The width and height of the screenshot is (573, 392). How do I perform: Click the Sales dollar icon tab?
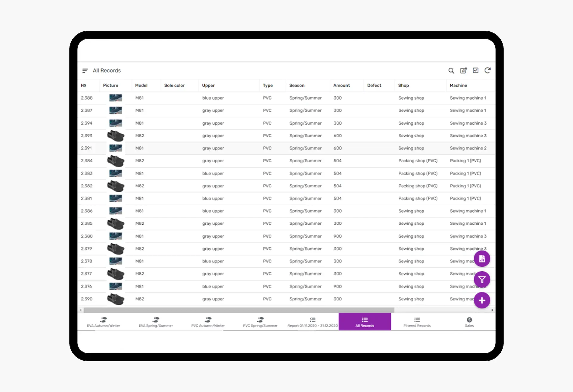(x=469, y=322)
